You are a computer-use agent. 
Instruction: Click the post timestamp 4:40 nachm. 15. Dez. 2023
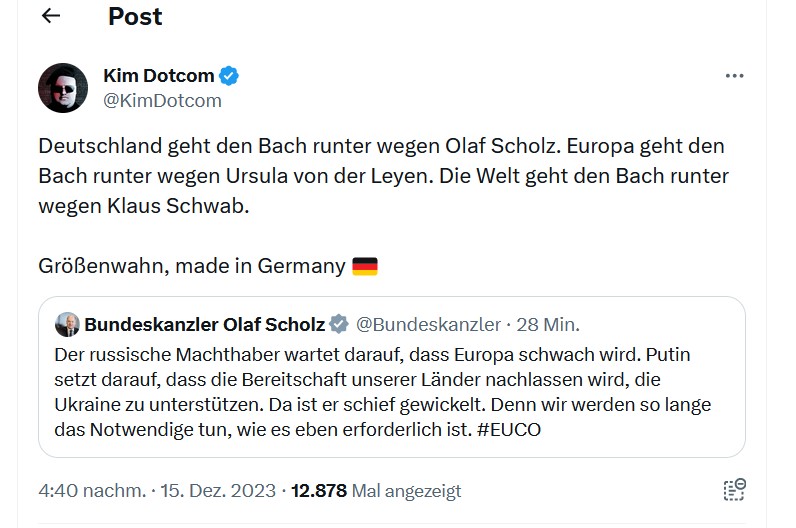coord(158,491)
